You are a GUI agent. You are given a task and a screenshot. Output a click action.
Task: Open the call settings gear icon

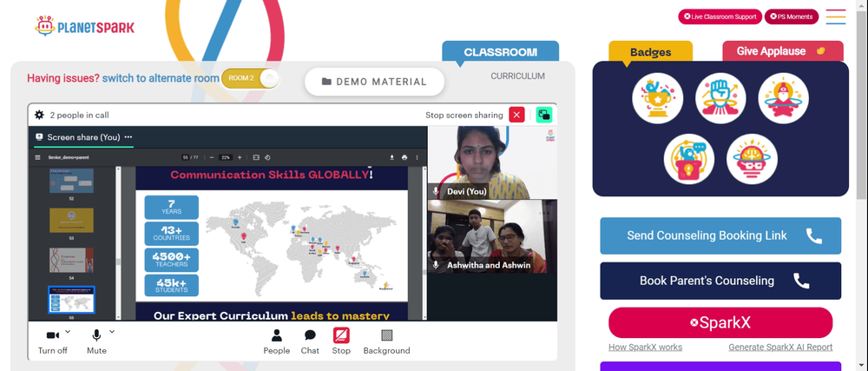39,116
